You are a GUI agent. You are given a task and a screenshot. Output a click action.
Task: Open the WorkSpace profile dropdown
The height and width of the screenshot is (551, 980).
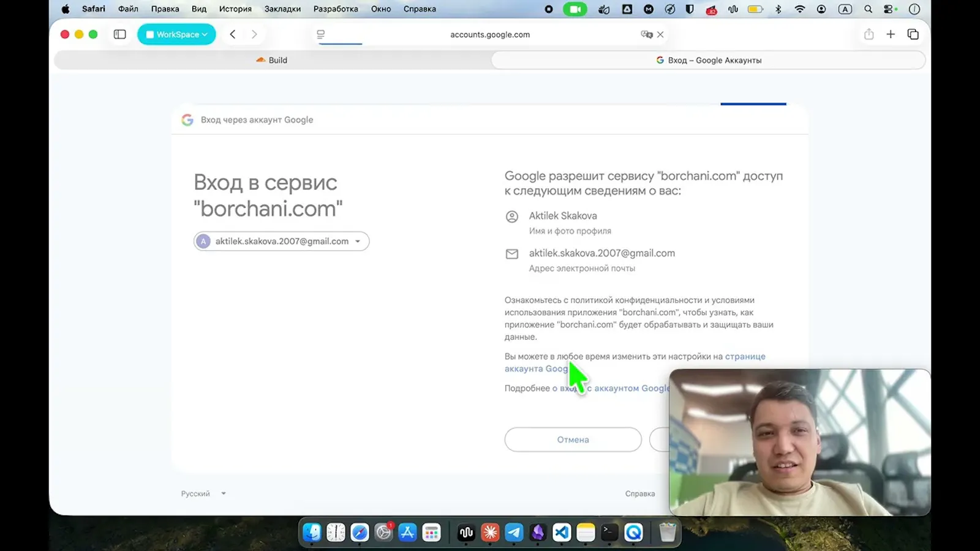click(176, 34)
